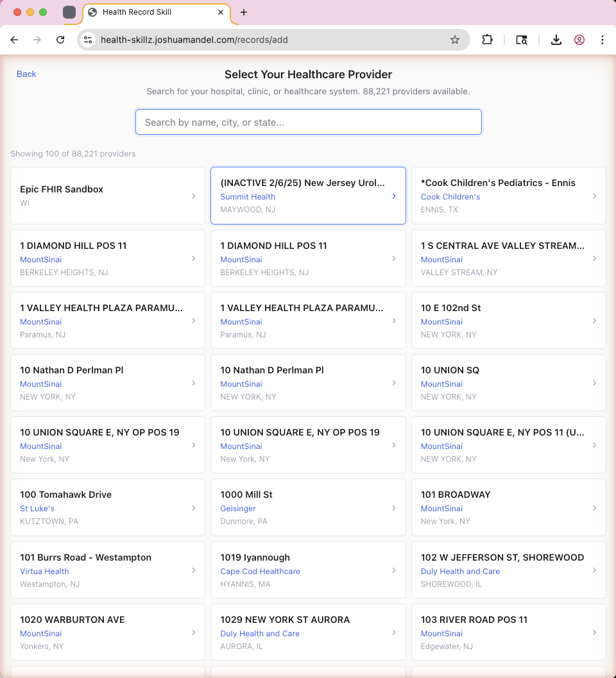Click the Back link on the page
Viewport: 616px width, 678px height.
click(x=26, y=74)
